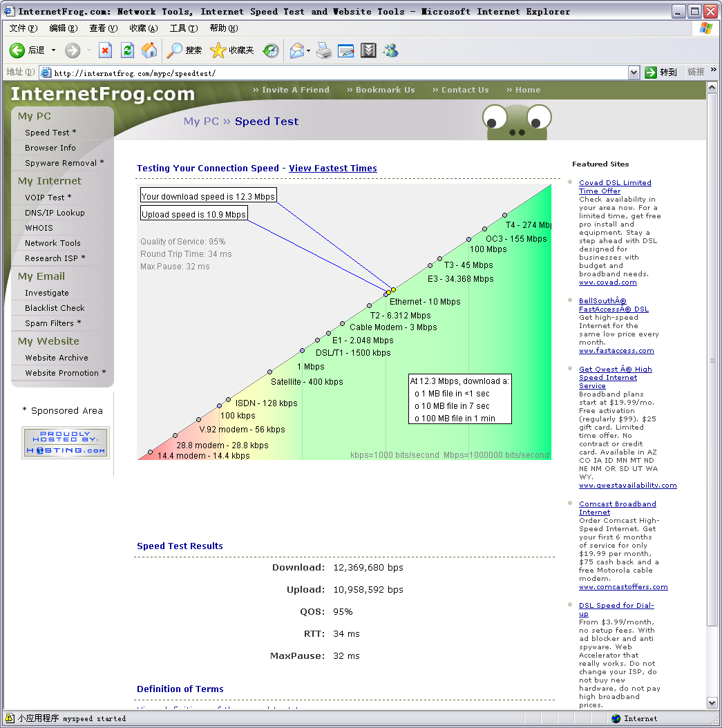Open the 帮助(H) menu
Viewport: 722px width, 728px height.
224,28
